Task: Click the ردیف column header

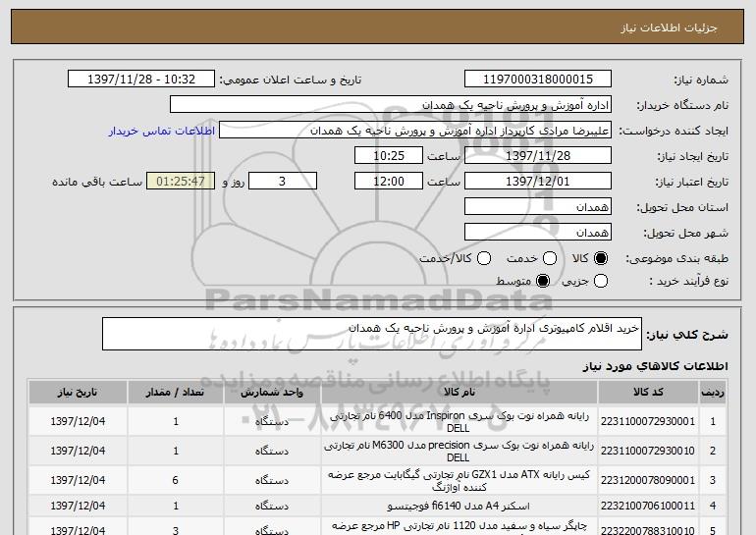Action: pyautogui.click(x=713, y=393)
